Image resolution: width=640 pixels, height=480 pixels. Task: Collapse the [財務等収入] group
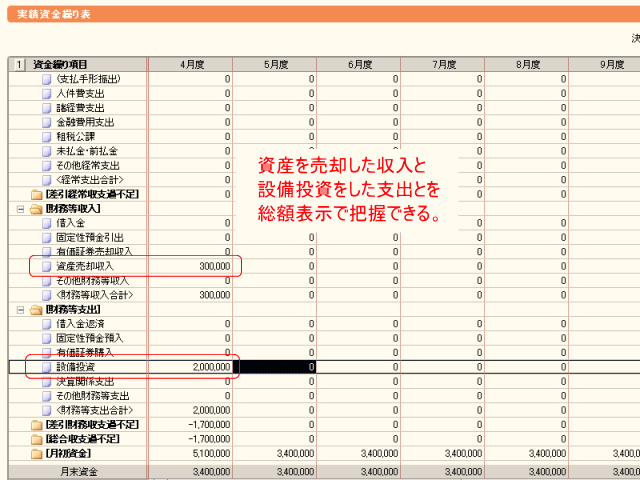click(20, 209)
